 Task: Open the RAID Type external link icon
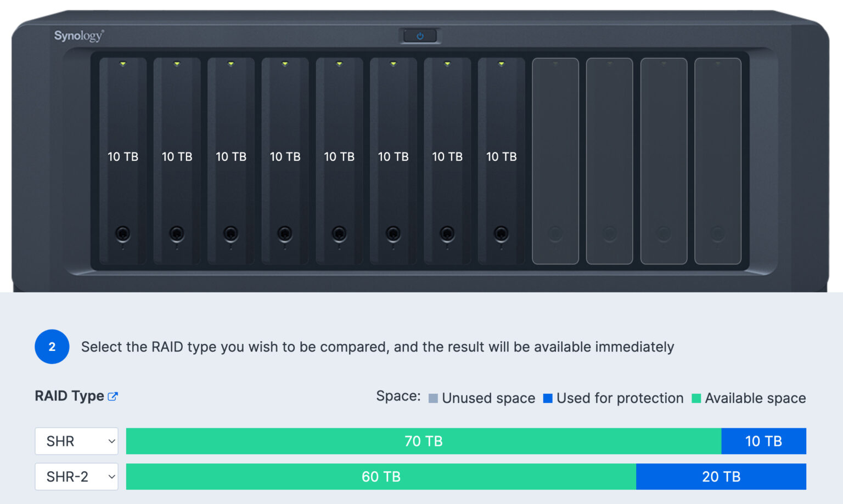[114, 396]
